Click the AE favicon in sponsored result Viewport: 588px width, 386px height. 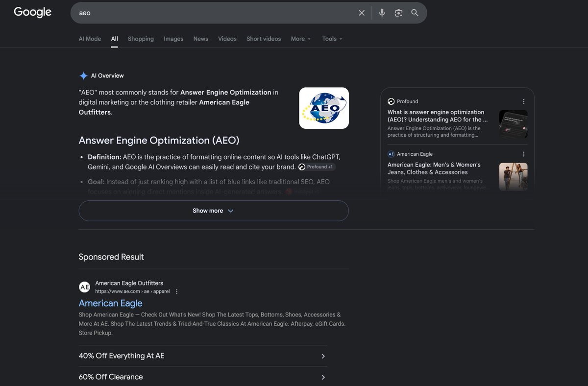tap(85, 287)
